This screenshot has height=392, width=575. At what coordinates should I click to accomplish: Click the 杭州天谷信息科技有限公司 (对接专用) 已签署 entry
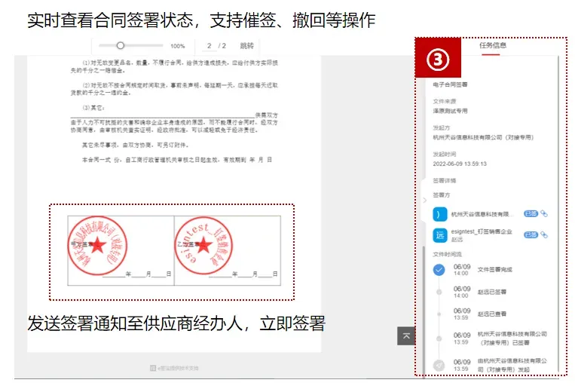coord(512,338)
